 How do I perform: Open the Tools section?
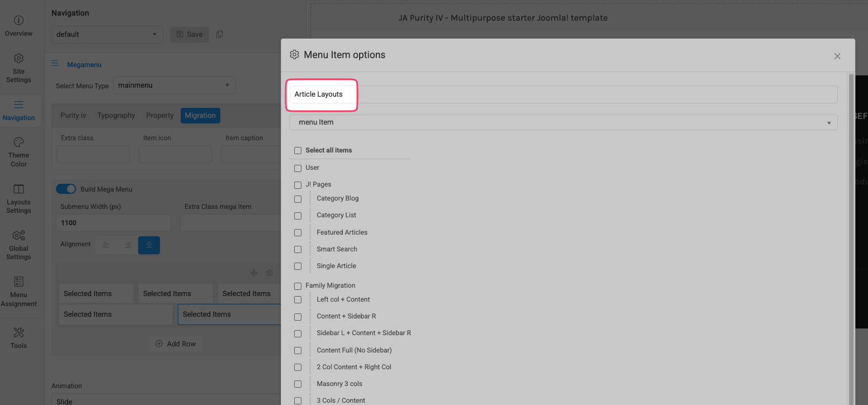pos(18,338)
